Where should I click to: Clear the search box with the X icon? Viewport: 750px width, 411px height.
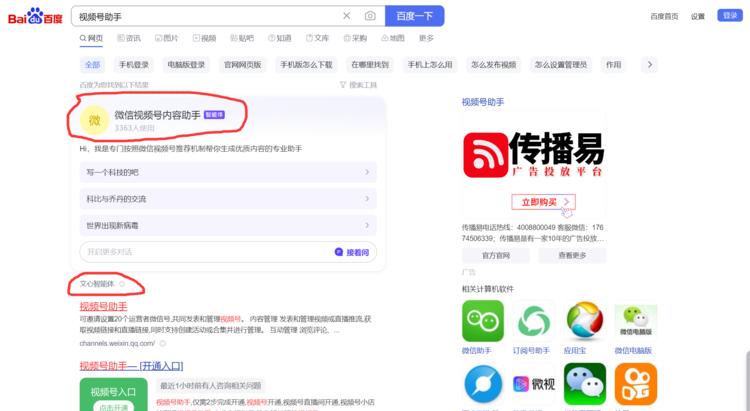tap(347, 16)
